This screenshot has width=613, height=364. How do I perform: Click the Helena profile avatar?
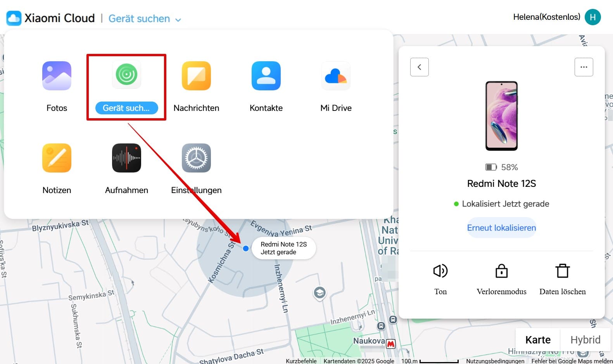click(x=592, y=17)
